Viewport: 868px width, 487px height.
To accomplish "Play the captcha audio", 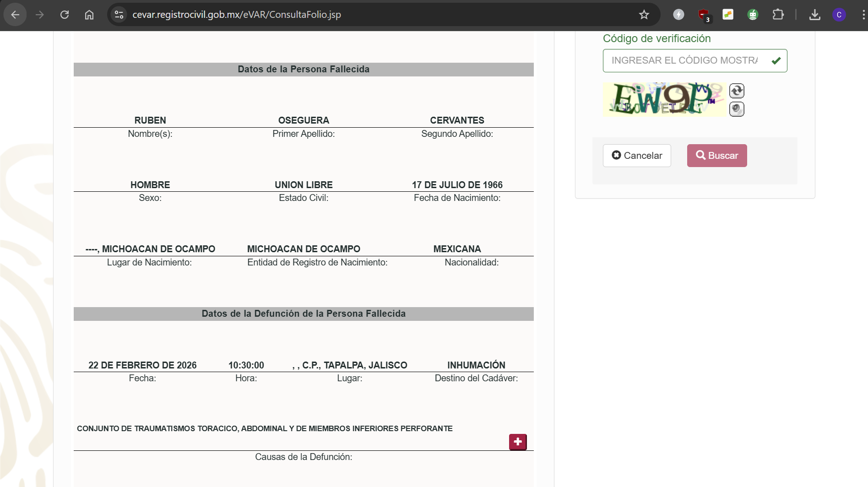I will (x=737, y=109).
